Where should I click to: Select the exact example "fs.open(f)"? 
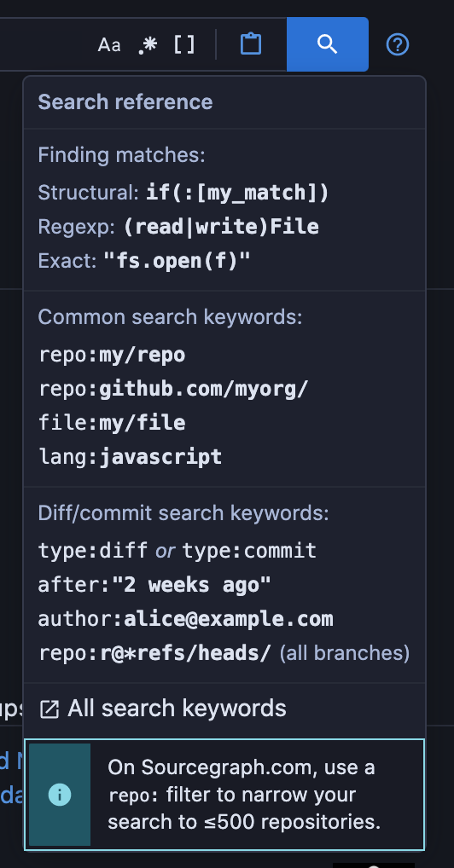coord(178,261)
